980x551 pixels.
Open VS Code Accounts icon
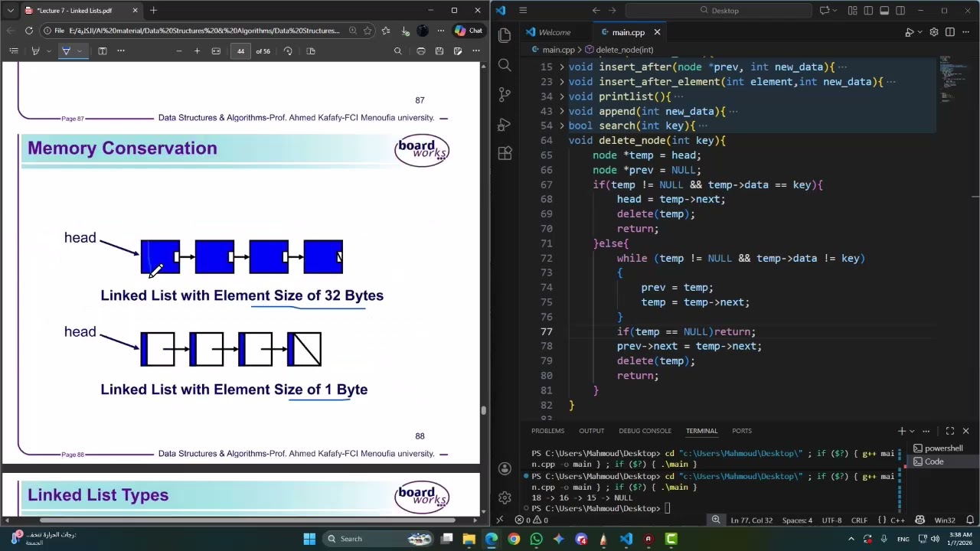point(505,468)
